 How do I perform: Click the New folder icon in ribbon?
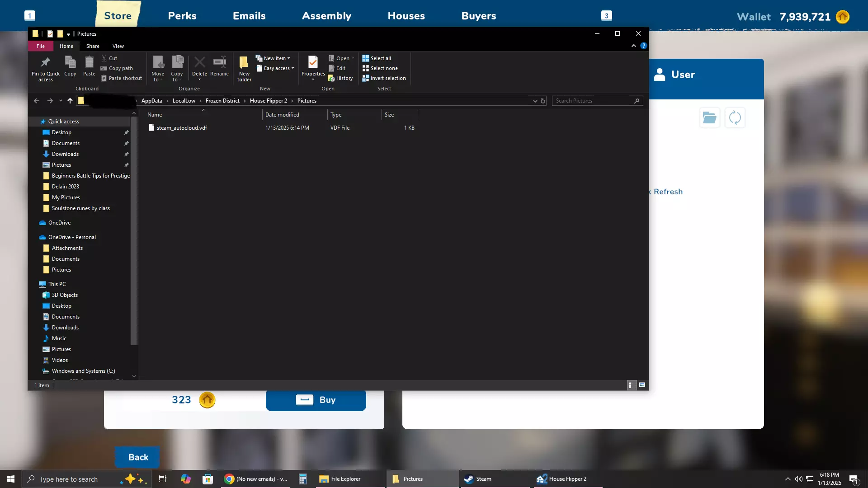[244, 62]
